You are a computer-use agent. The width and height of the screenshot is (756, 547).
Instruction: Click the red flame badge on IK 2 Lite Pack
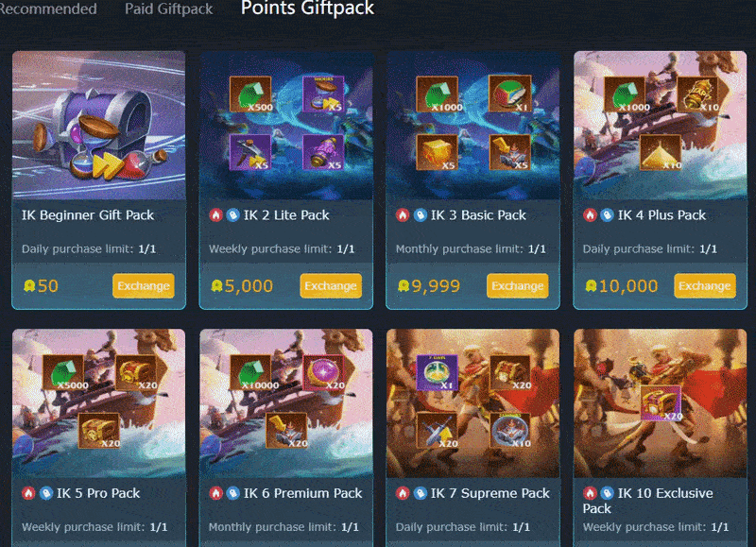[216, 215]
